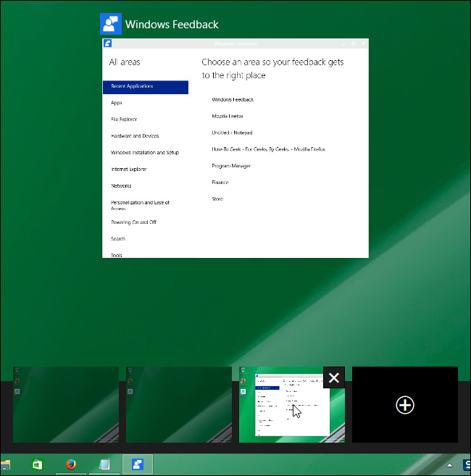This screenshot has height=476, width=471.
Task: Add a new virtual desktop
Action: pos(405,404)
